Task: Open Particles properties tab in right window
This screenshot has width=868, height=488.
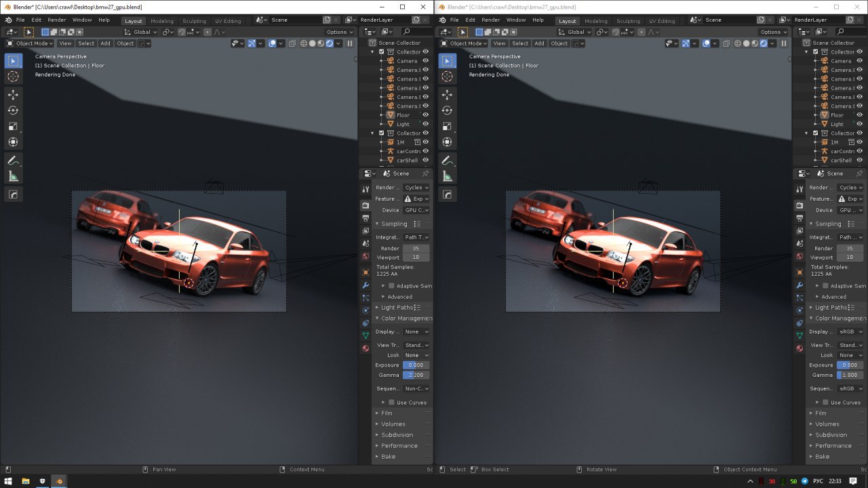Action: tap(800, 298)
